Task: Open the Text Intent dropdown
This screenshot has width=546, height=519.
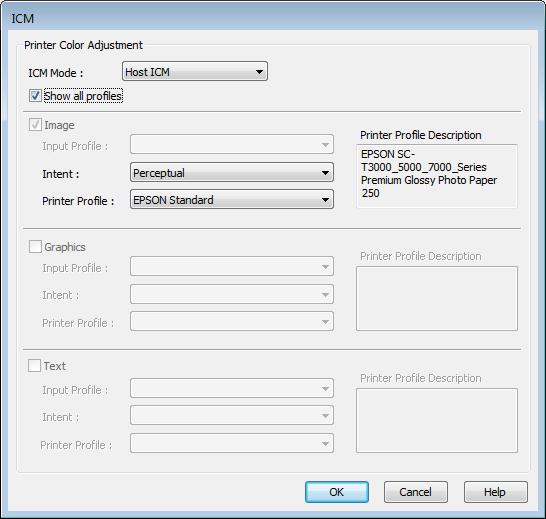Action: coord(232,415)
